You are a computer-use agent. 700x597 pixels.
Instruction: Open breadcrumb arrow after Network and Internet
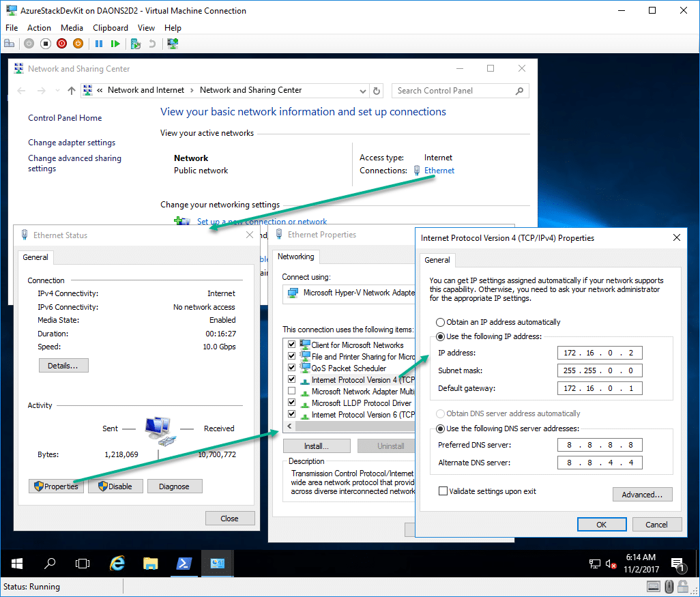coord(192,90)
